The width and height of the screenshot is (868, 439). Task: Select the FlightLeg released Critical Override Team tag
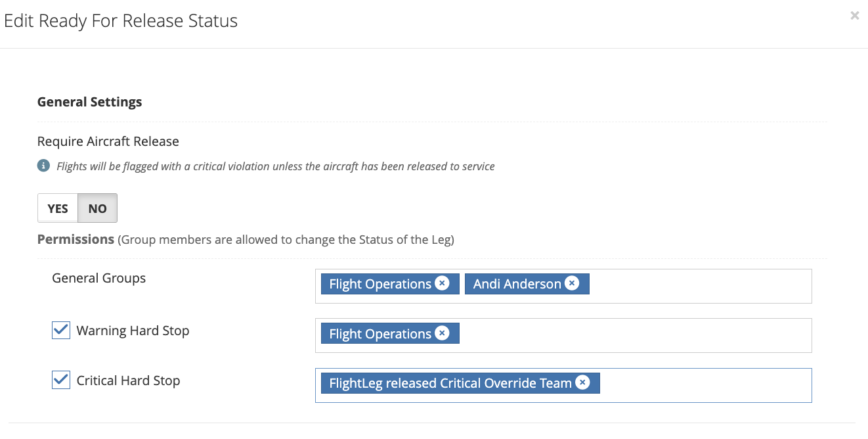(450, 383)
